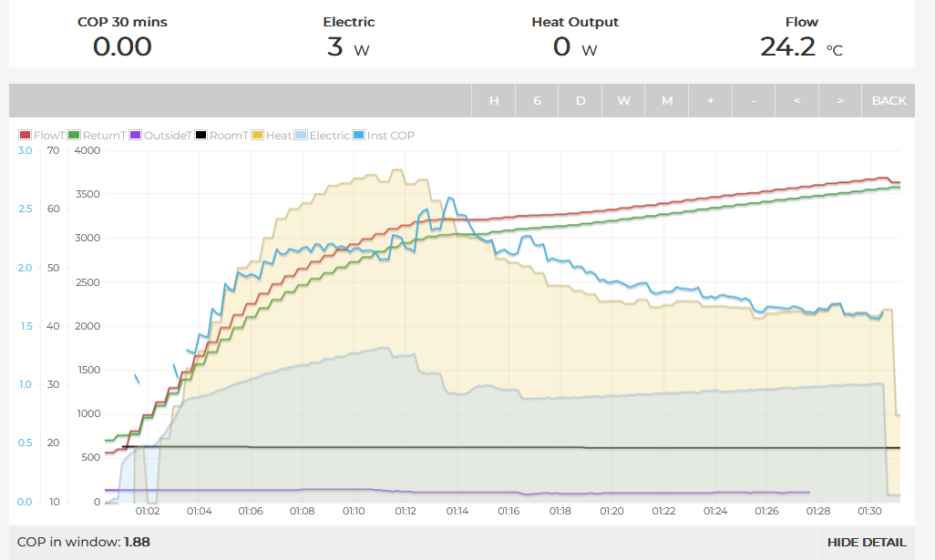Select Month (M) time range
Image resolution: width=935 pixels, height=560 pixels.
click(667, 100)
